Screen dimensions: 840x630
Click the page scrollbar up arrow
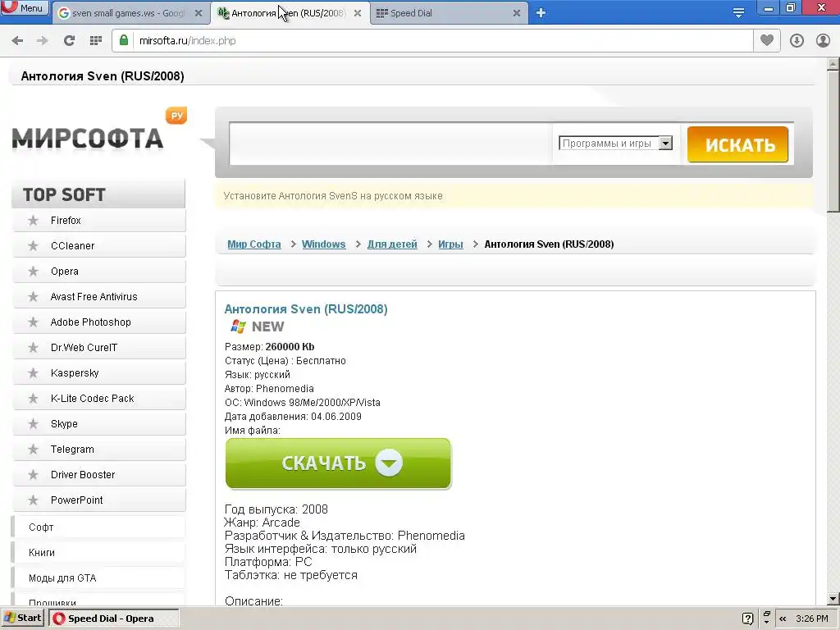click(x=833, y=64)
